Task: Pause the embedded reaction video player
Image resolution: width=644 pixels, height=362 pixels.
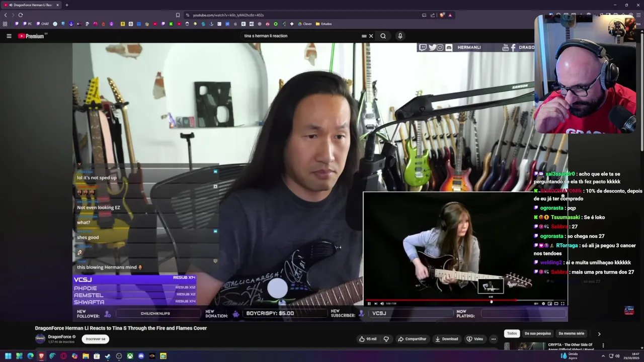Action: click(x=369, y=304)
